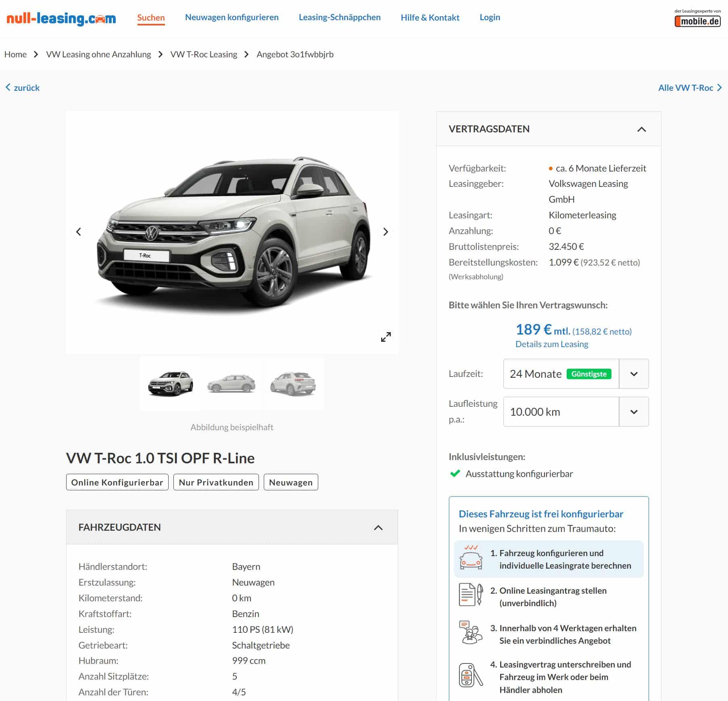Viewport: 728px width, 701px height.
Task: Open fullscreen image expand icon
Action: (386, 337)
